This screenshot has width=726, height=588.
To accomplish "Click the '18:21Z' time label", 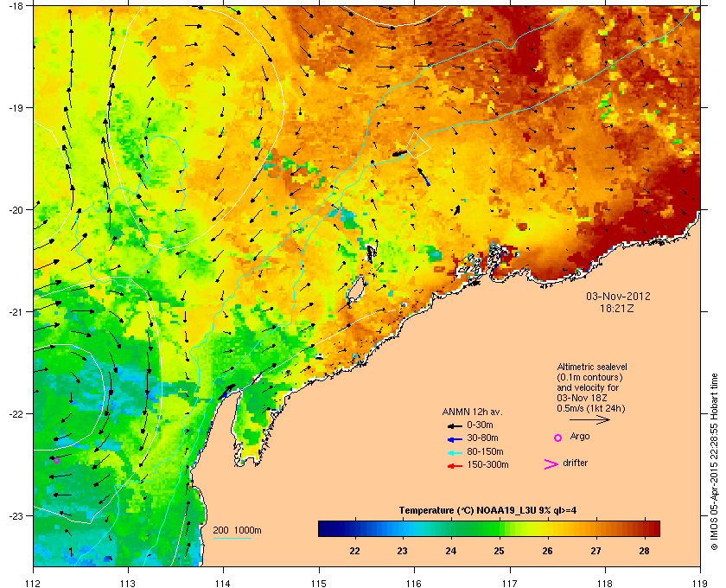I will tap(618, 308).
